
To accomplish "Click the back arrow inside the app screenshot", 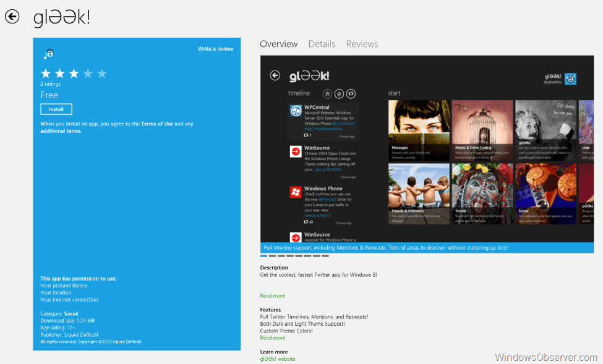I will pyautogui.click(x=275, y=75).
